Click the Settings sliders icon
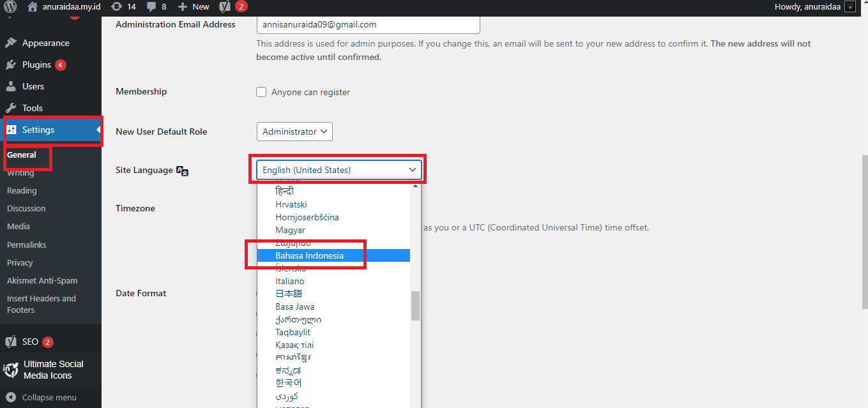 11,130
